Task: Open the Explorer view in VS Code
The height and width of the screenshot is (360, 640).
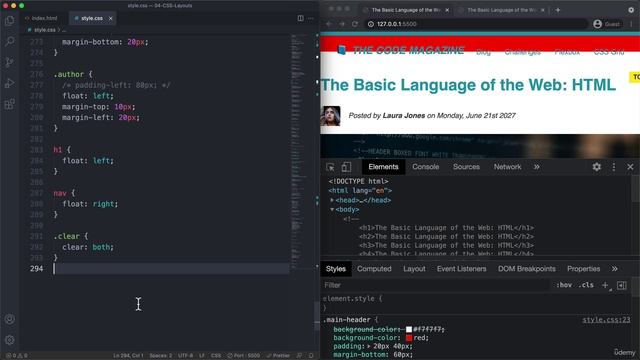Action: [10, 20]
